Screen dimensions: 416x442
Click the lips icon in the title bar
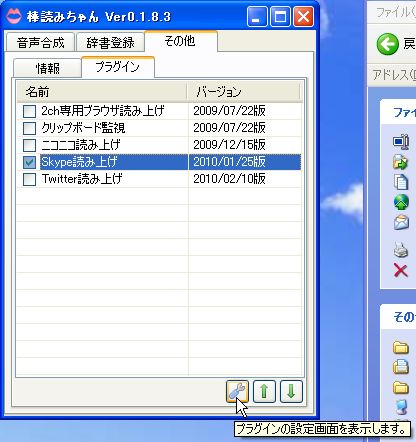coord(14,16)
